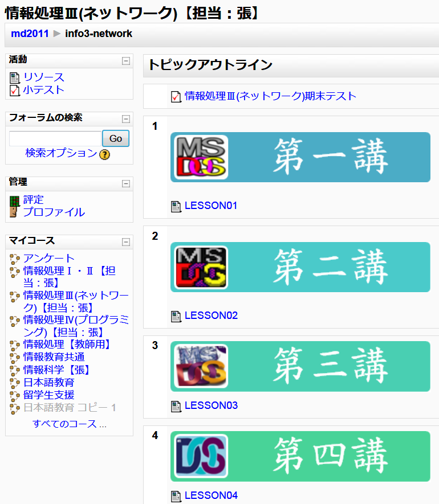Open greyed 日本語教育 コピー 1 course link
The image size is (439, 504).
(x=70, y=408)
